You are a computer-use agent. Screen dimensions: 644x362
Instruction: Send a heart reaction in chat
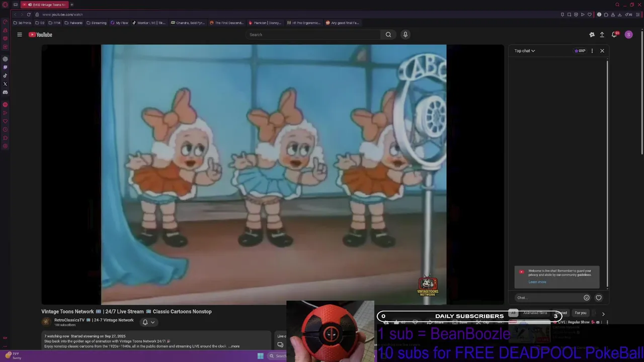599,298
